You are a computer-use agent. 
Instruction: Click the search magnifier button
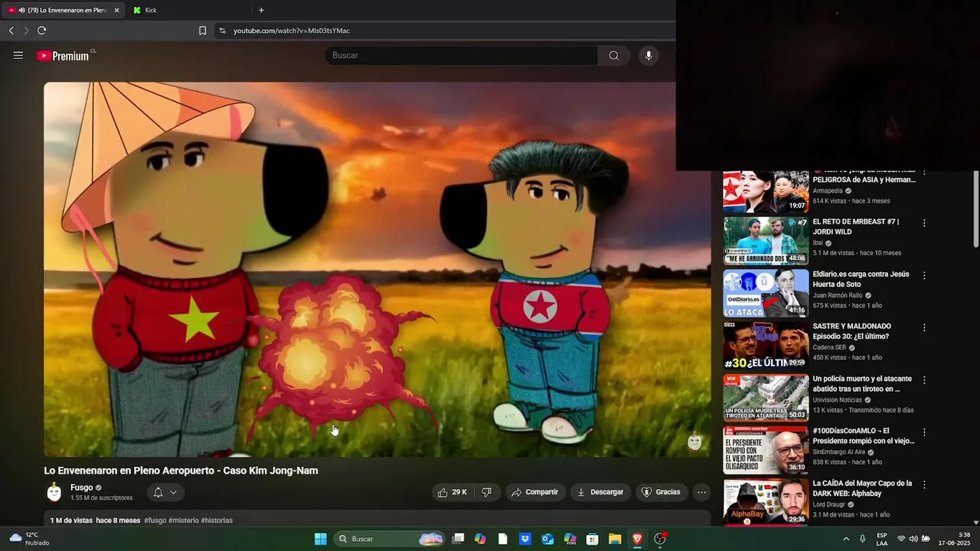point(614,55)
